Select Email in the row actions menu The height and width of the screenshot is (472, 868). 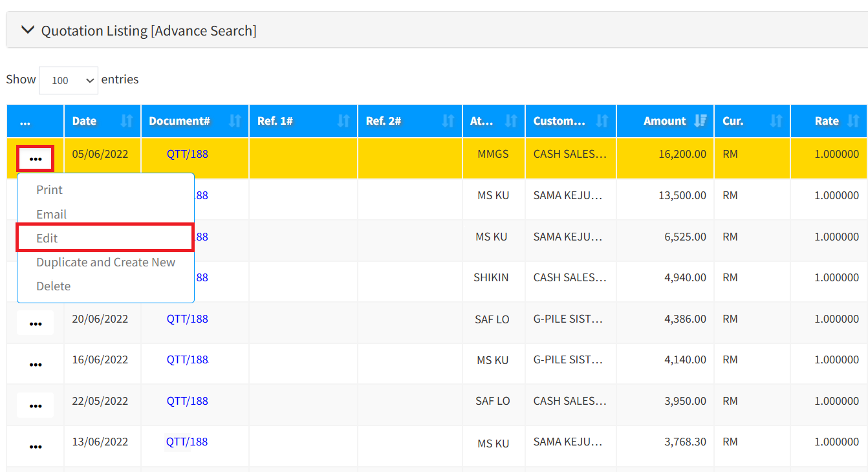52,214
